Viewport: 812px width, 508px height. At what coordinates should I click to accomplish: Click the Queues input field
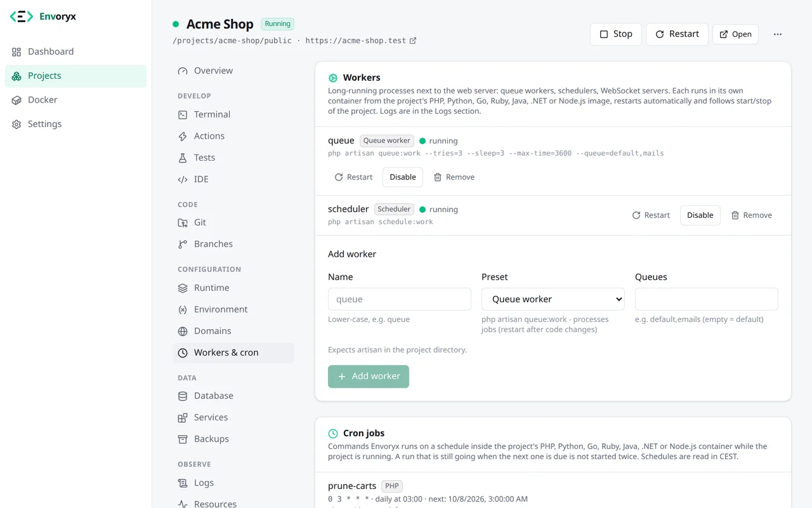(x=707, y=299)
